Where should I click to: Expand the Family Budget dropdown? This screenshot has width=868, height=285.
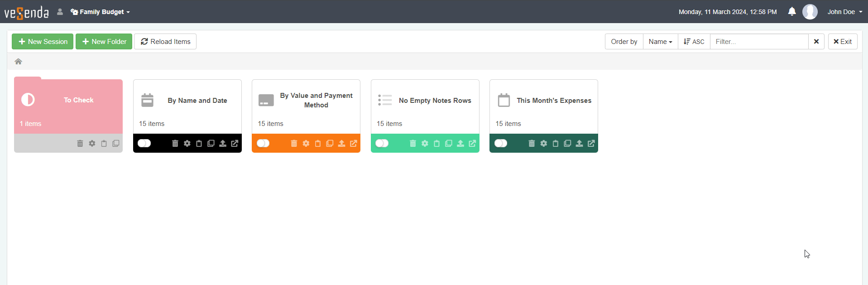(x=101, y=12)
